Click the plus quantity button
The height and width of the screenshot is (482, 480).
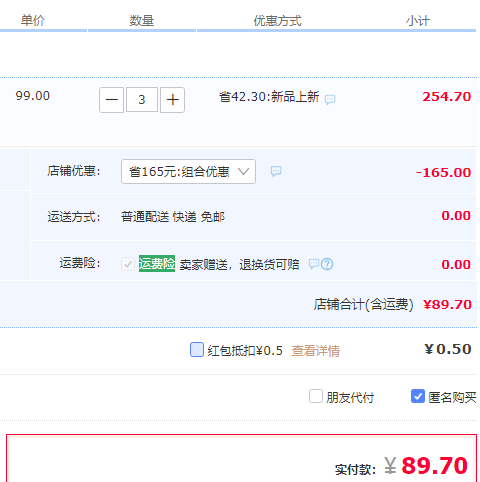tap(172, 100)
